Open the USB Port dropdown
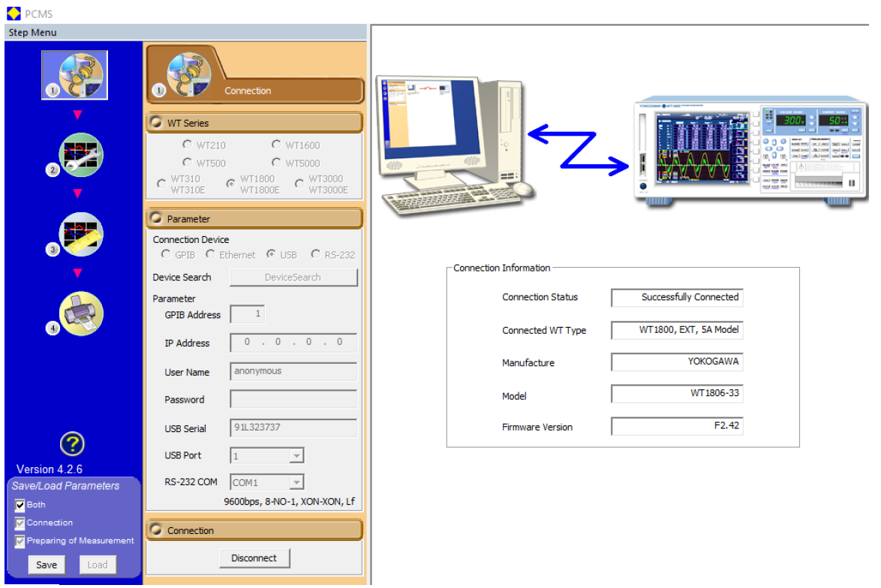881x588 pixels. click(x=296, y=456)
